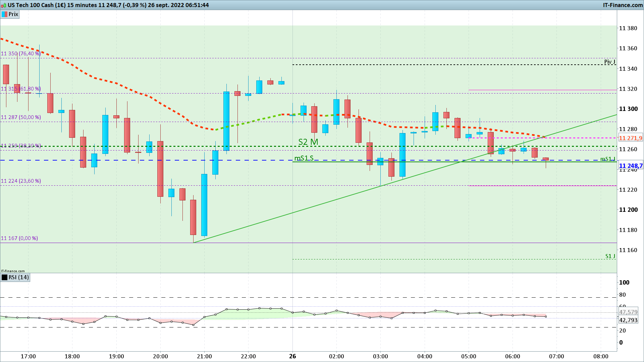This screenshot has height=362, width=644.
Task: Click the IT-Finance.com link in the header
Action: 623,5
